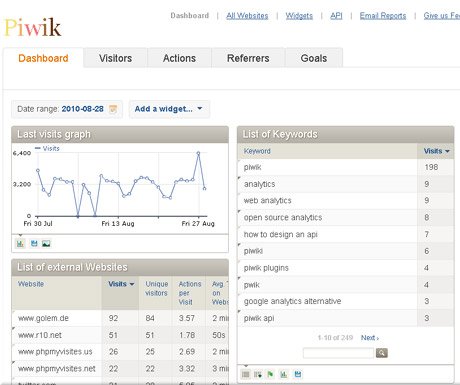This screenshot has height=385, width=460.
Task: Click the bar chart icon under List of Keywords
Action: [x=284, y=374]
